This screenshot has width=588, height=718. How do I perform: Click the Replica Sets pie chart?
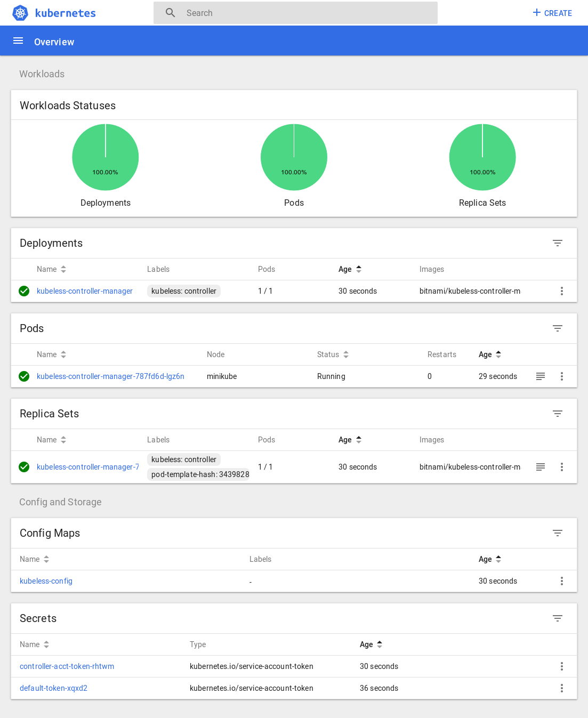tap(482, 157)
